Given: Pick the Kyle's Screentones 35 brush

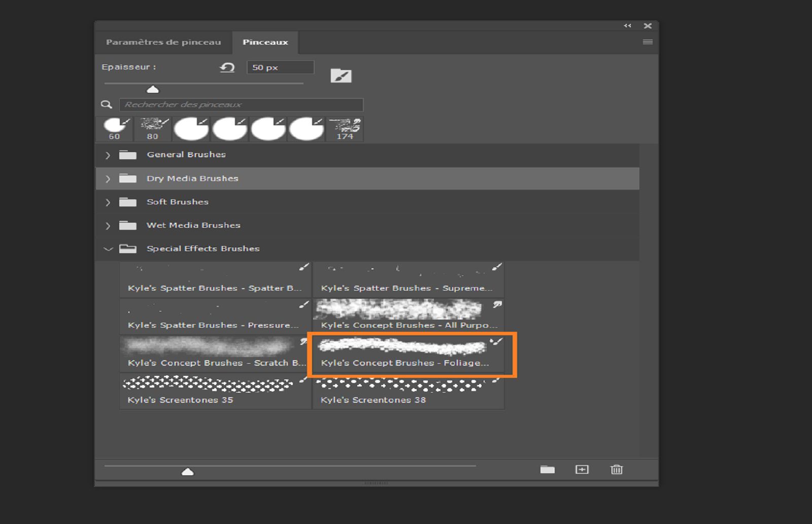Looking at the screenshot, I should pyautogui.click(x=215, y=391).
